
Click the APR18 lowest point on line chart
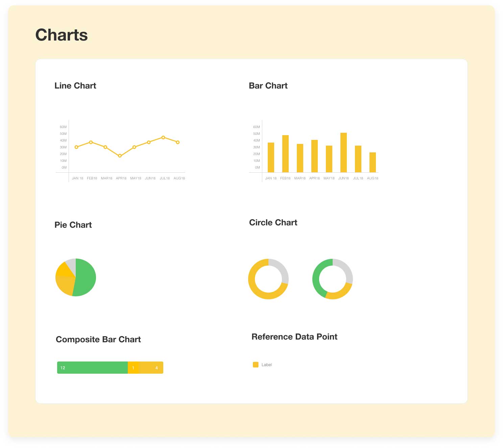coord(120,156)
